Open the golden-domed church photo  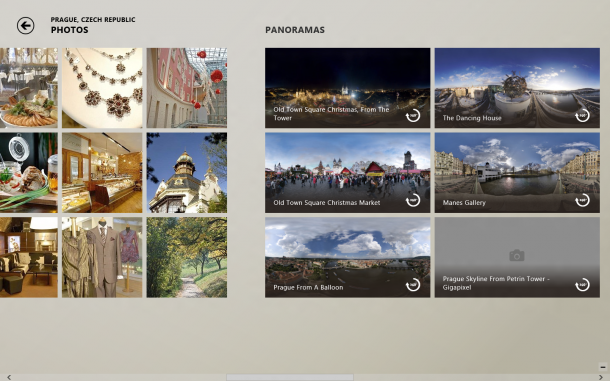[187, 173]
